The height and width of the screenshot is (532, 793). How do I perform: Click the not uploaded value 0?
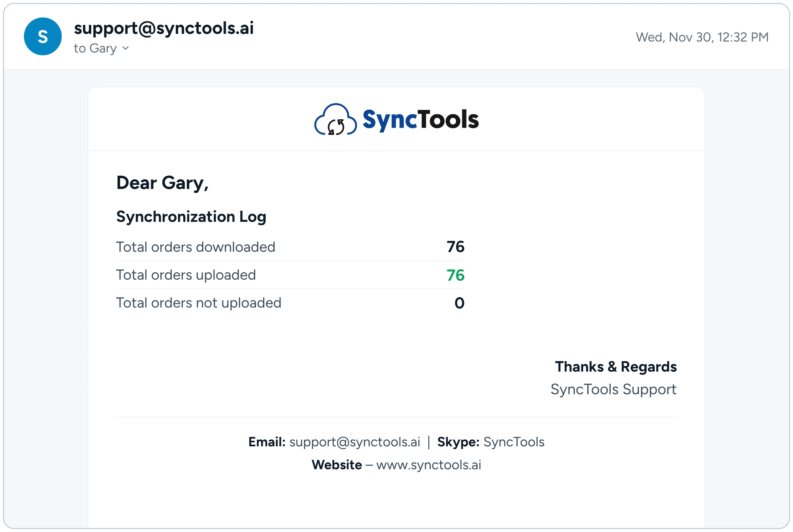click(460, 303)
